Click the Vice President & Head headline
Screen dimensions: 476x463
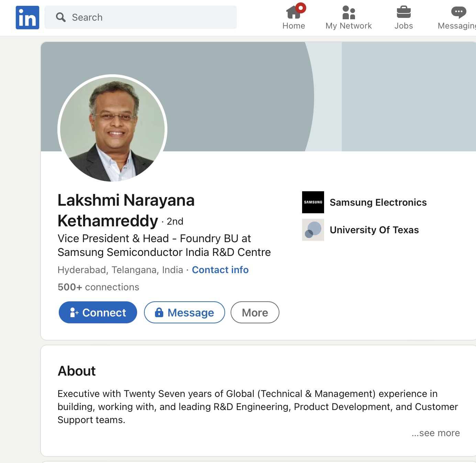tap(164, 245)
